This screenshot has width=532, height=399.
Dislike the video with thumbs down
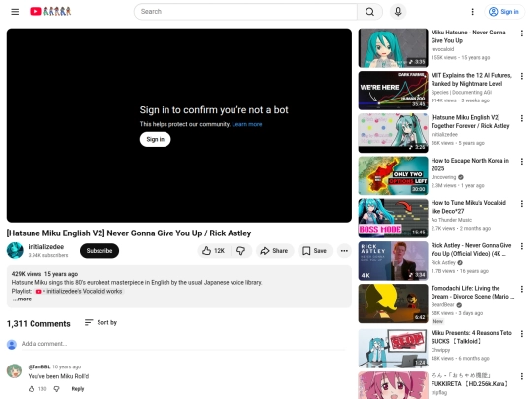(241, 251)
